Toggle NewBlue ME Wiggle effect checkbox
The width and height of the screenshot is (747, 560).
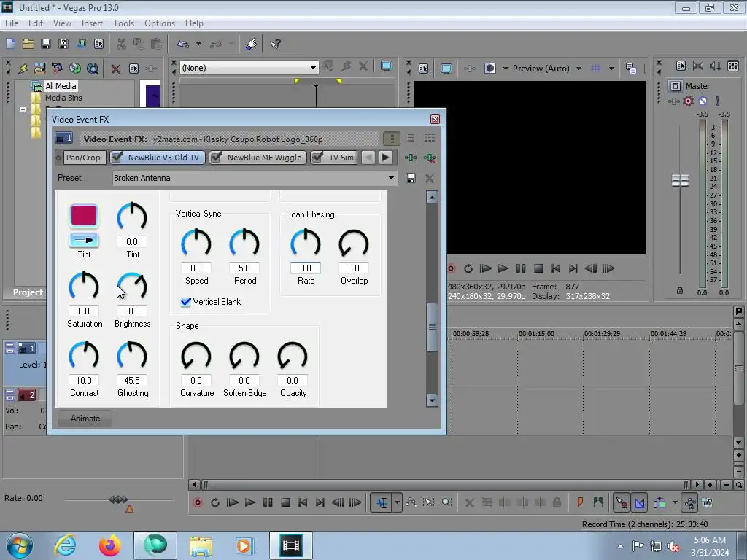[x=216, y=157]
